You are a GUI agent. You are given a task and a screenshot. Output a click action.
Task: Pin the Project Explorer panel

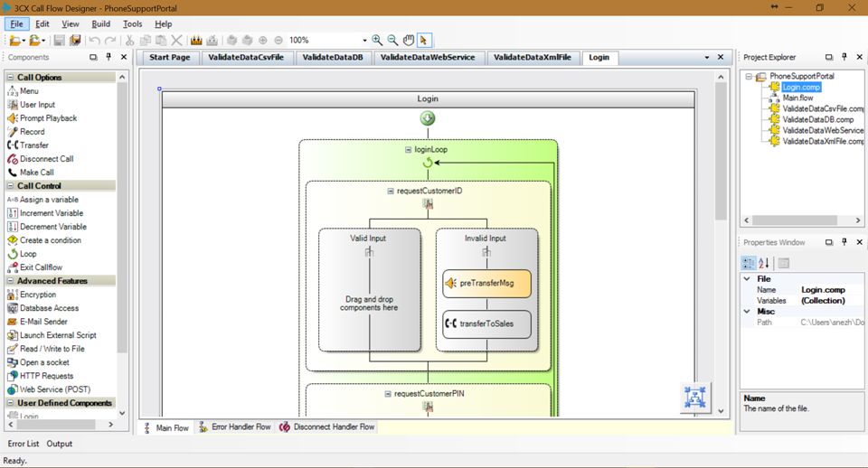[x=844, y=57]
